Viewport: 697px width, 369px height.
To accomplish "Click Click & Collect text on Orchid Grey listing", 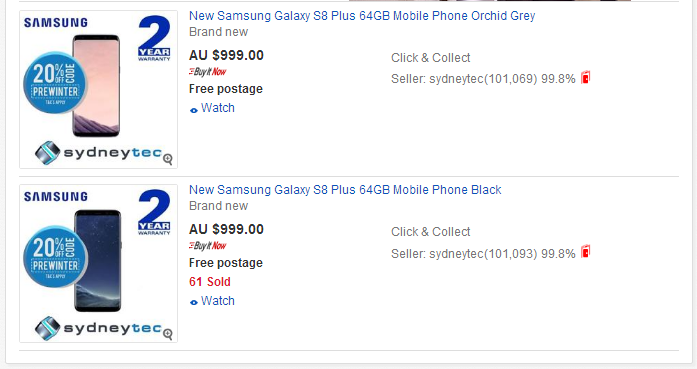I will click(430, 58).
